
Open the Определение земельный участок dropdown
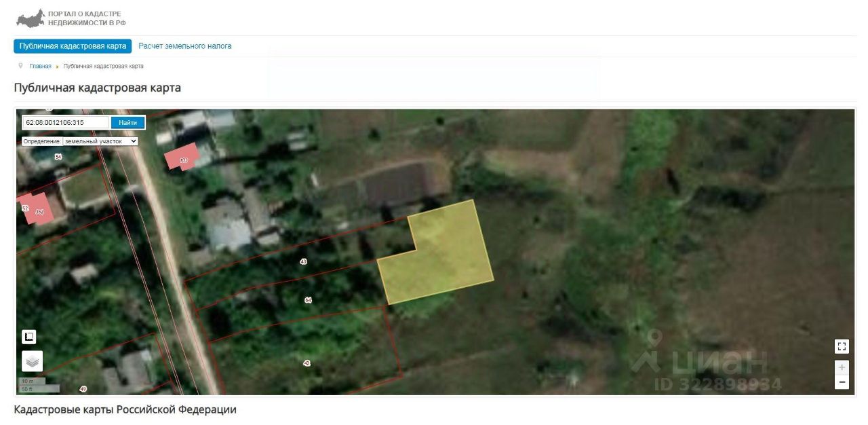coord(100,141)
